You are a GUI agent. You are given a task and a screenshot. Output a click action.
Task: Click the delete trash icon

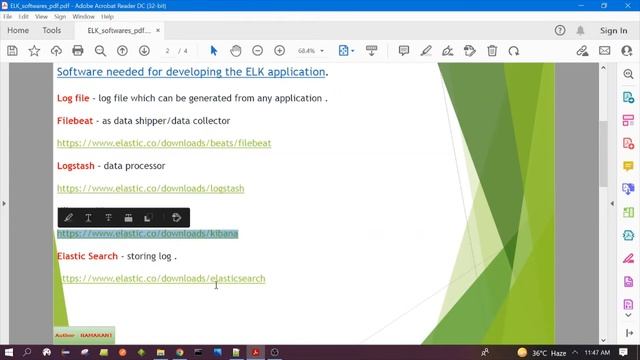pos(492,51)
